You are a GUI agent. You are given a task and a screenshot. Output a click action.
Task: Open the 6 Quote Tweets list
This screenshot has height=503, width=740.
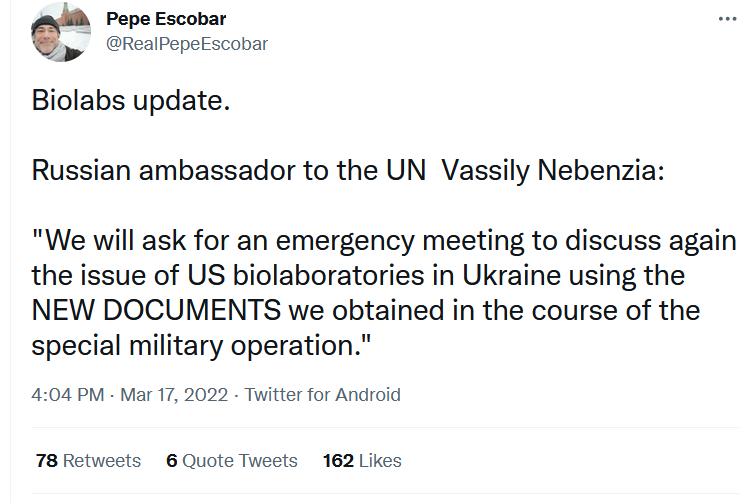(x=232, y=461)
